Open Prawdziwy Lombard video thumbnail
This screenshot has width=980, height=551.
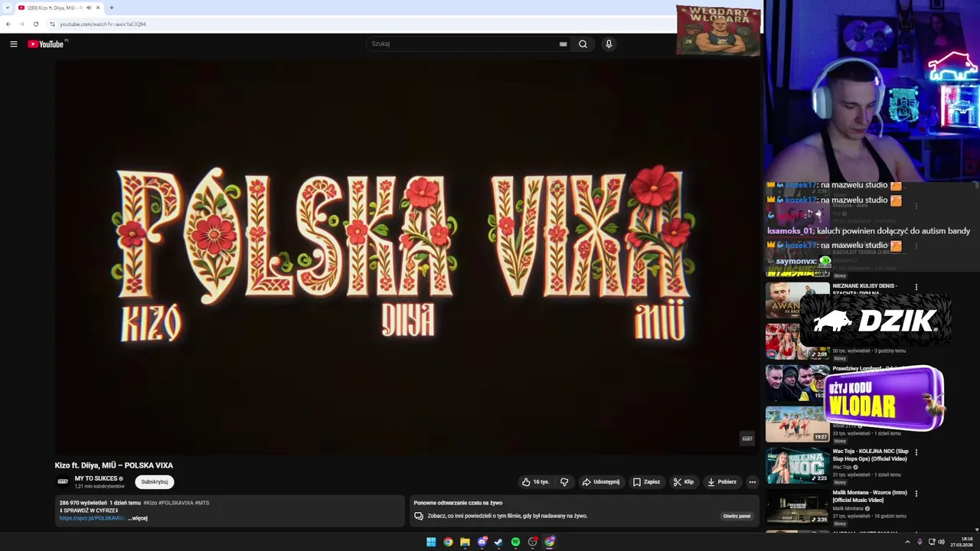coord(798,383)
